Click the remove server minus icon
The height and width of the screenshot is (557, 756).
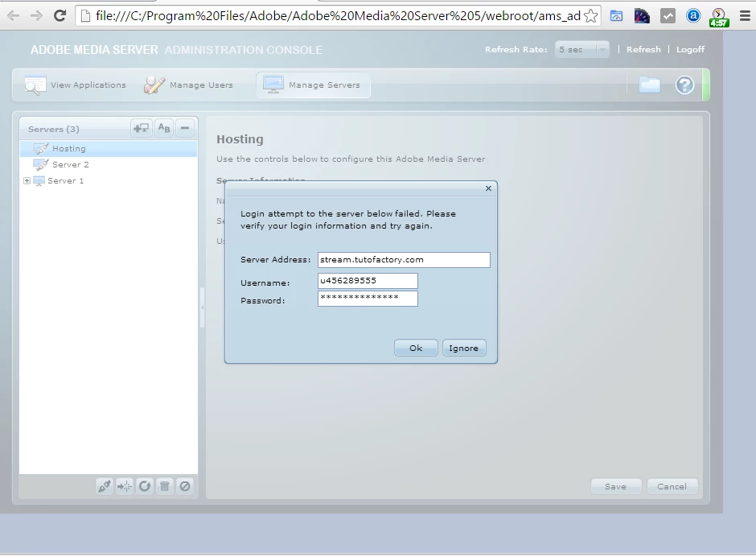click(185, 129)
